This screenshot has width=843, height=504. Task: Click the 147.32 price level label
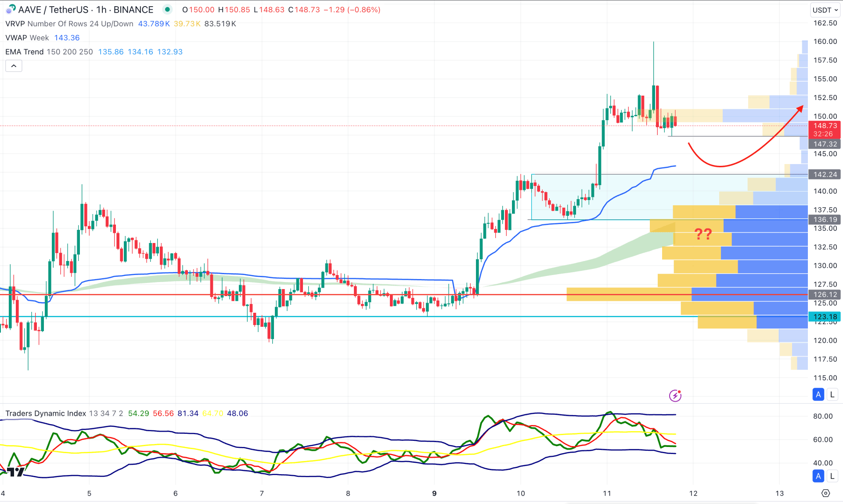[x=825, y=144]
